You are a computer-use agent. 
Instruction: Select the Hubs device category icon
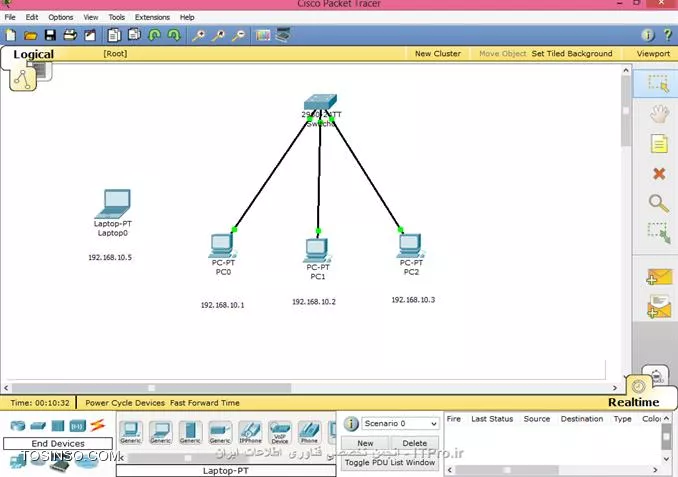point(58,426)
